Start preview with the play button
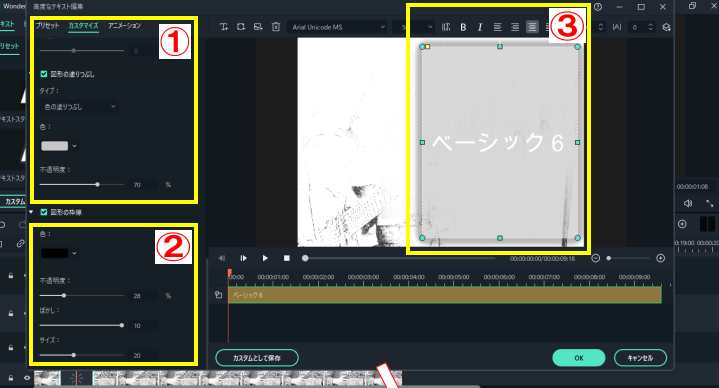Image resolution: width=719 pixels, height=388 pixels. (265, 258)
